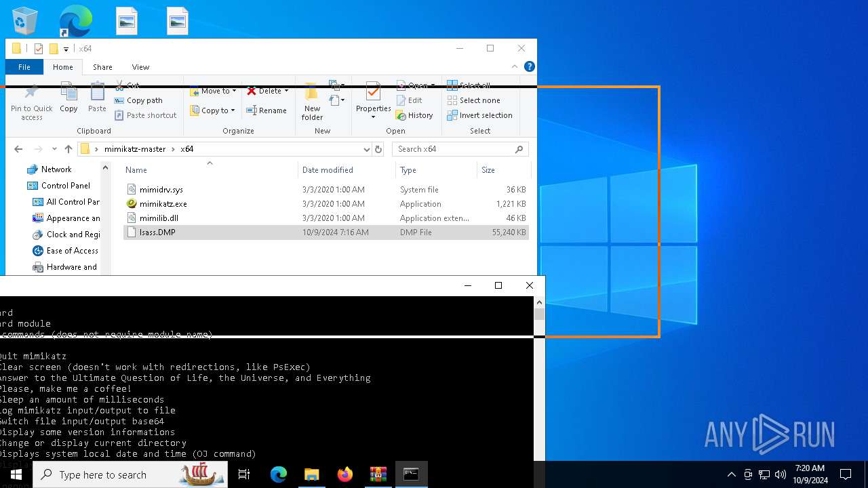Open notification center icon
The width and height of the screenshot is (868, 488).
tap(846, 474)
